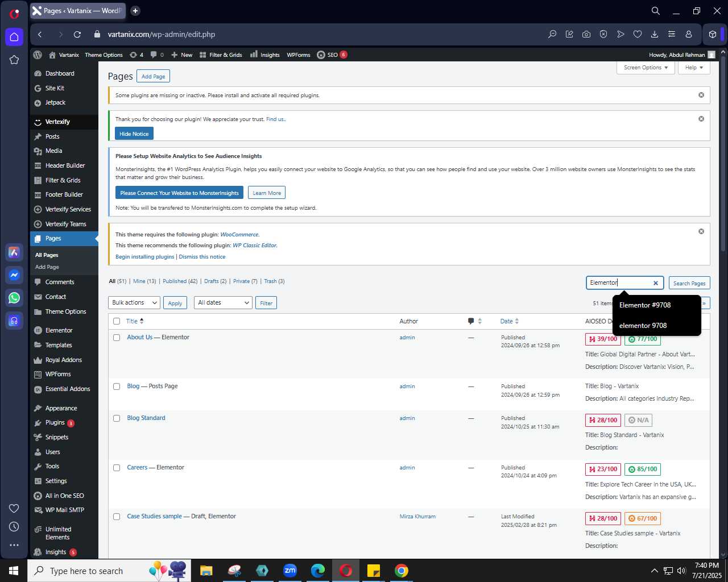Check the Blog Standard row checkbox
This screenshot has width=728, height=582.
(117, 418)
